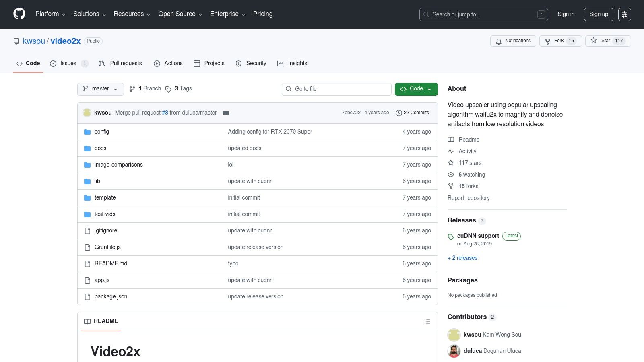Click the eye icon next to watching
The width and height of the screenshot is (644, 362).
pos(451,175)
